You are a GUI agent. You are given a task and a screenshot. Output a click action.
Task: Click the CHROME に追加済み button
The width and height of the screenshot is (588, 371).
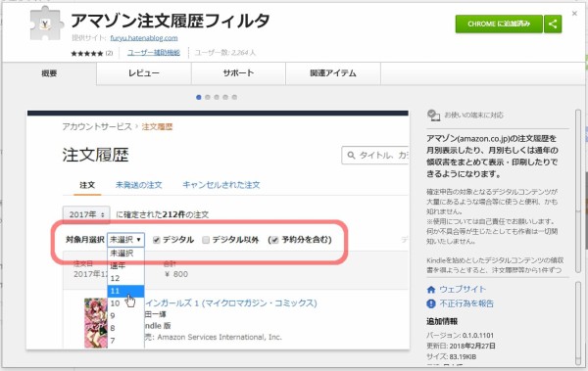coord(499,24)
